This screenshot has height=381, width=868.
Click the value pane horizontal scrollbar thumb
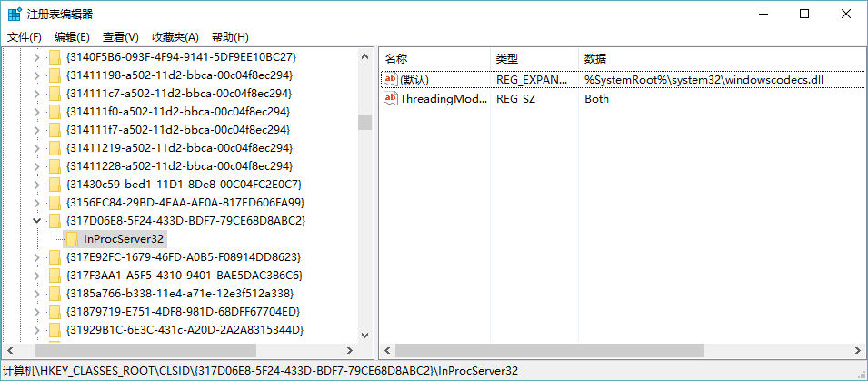pyautogui.click(x=550, y=351)
